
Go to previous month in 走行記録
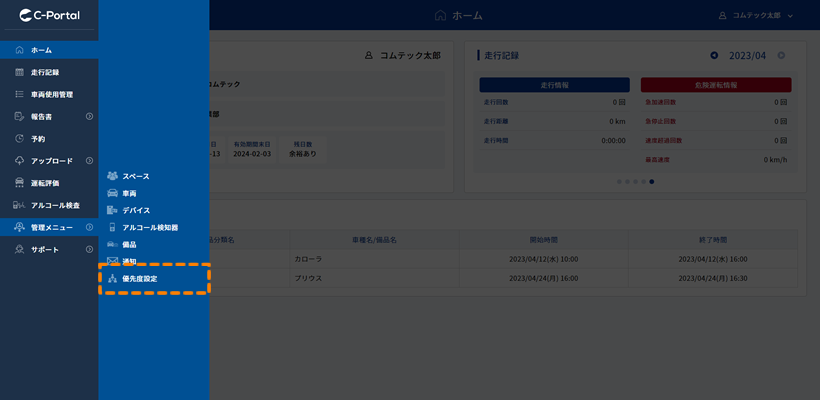click(714, 55)
